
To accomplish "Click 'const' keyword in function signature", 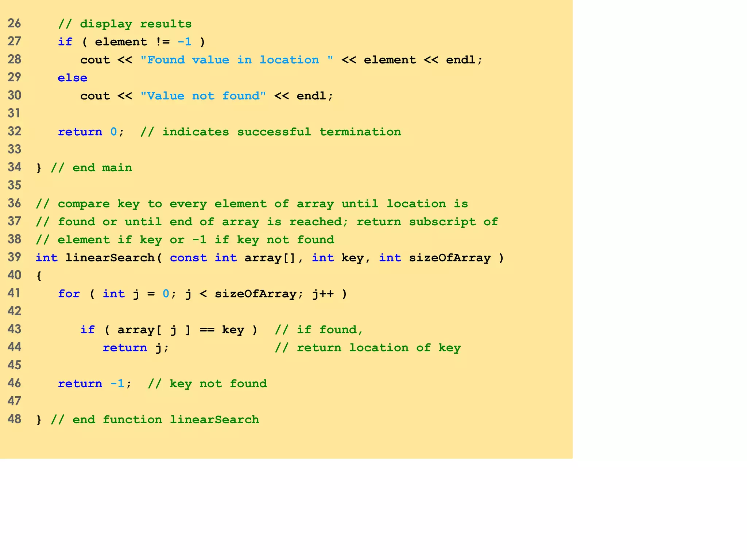I will [188, 258].
